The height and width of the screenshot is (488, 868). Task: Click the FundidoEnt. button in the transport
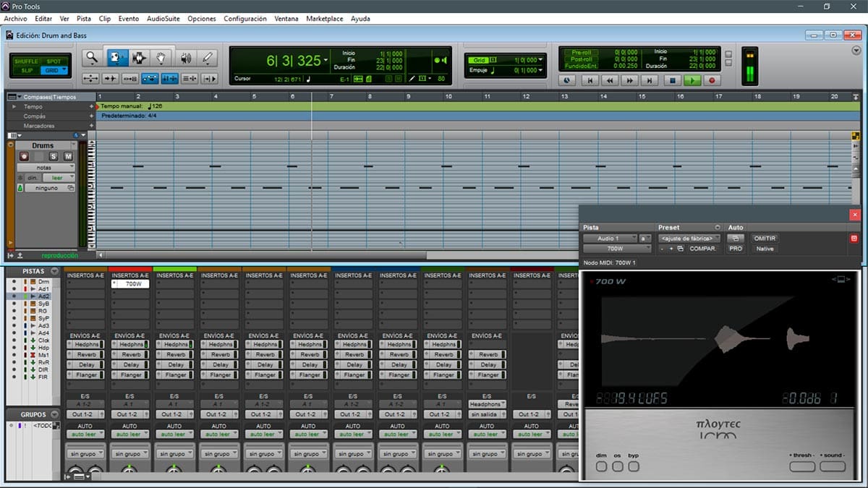tap(581, 67)
